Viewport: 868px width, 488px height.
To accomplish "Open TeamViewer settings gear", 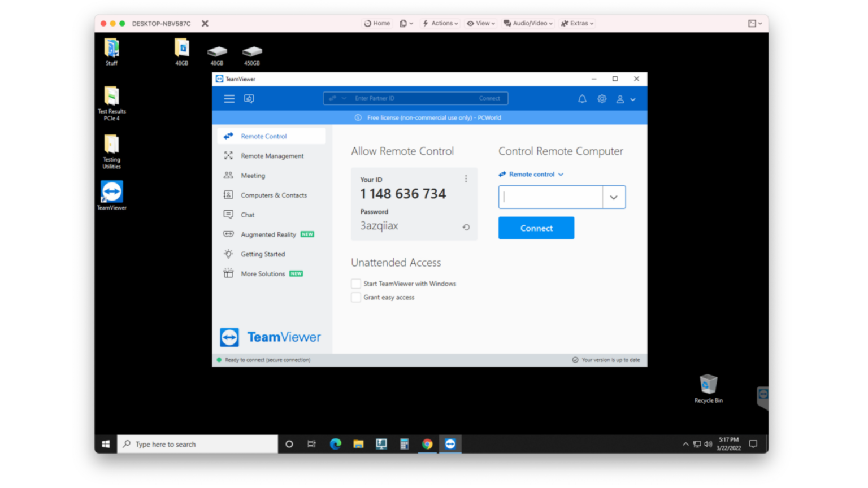I will [601, 98].
